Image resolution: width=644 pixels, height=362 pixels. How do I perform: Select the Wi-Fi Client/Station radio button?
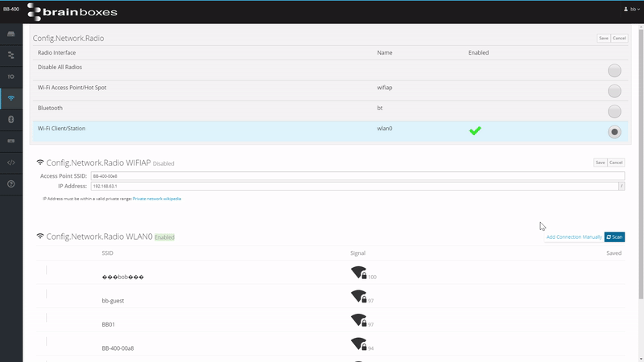pos(614,131)
